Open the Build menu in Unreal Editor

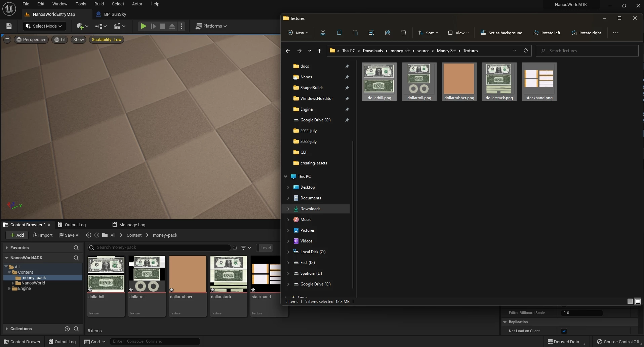click(x=99, y=4)
